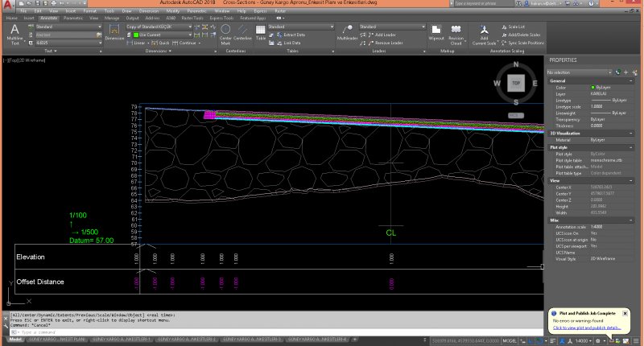644x346 pixels.
Task: Open the Express menu
Action: tap(259, 11)
